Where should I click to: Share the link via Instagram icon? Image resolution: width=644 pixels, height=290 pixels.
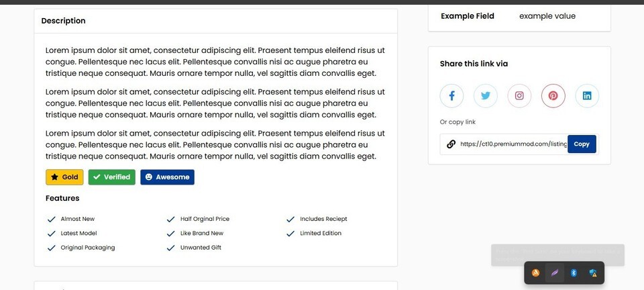(519, 96)
